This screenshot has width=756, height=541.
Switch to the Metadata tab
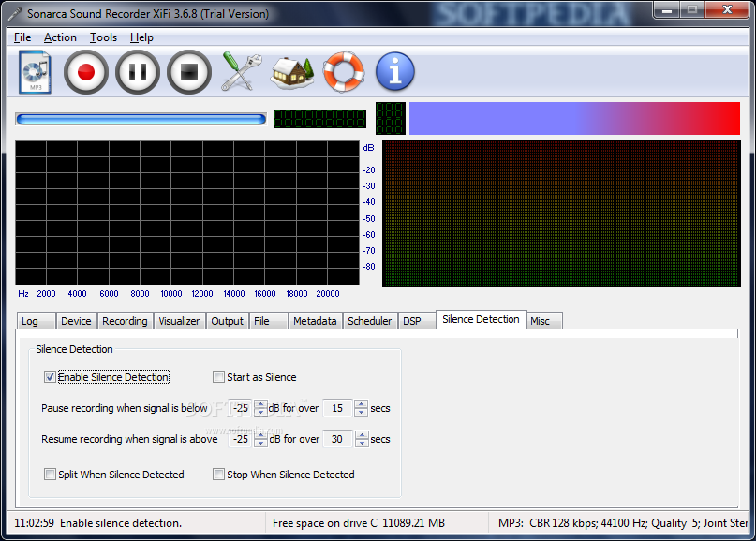316,321
